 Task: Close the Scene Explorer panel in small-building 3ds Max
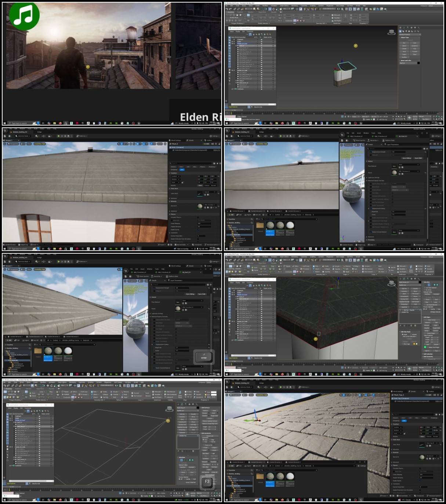[274, 28]
